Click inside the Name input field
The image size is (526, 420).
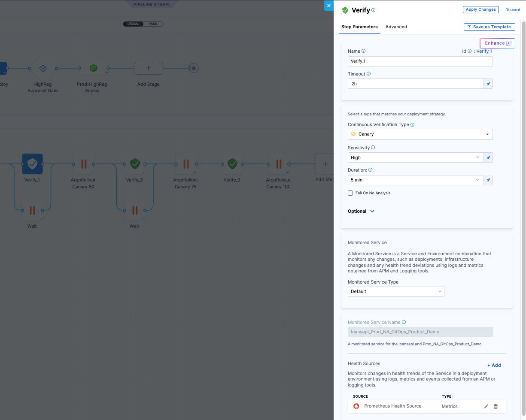420,61
